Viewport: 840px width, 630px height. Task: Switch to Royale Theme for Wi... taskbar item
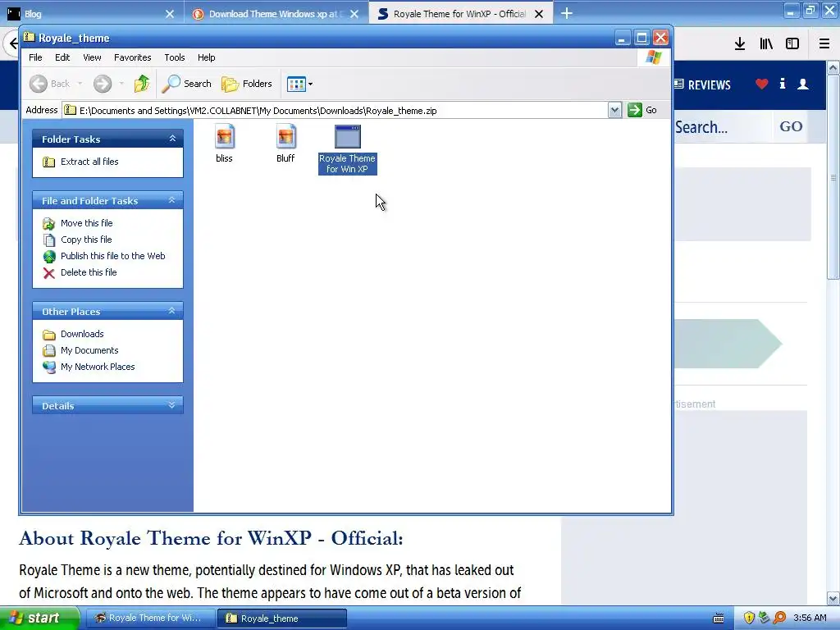click(149, 619)
